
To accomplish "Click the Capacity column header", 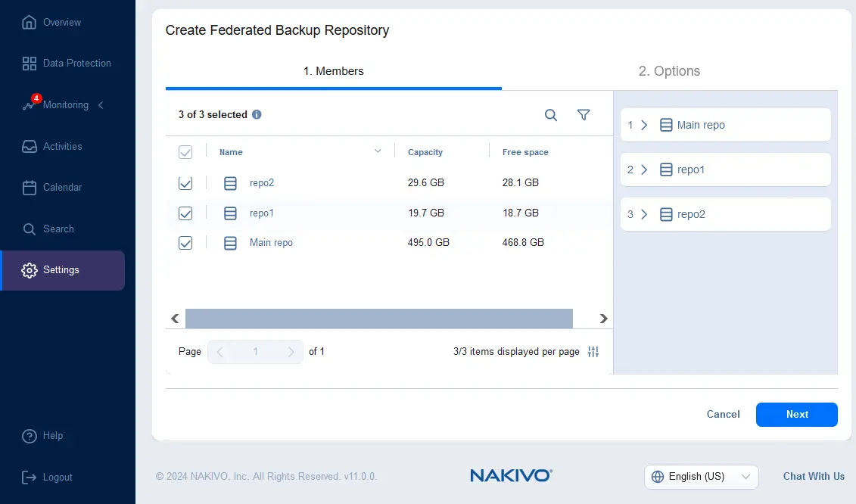I will click(425, 152).
